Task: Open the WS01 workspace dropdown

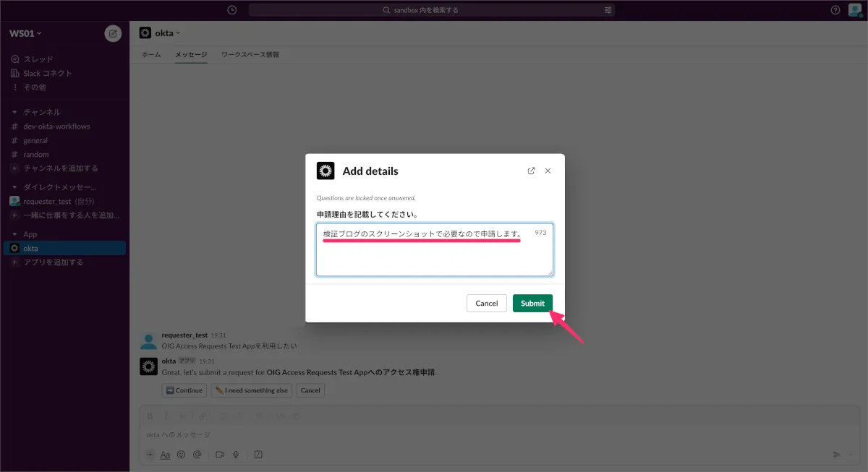Action: coord(25,33)
